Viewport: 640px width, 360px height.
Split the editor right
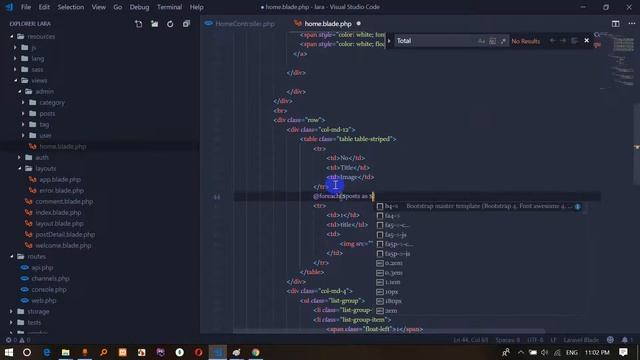(x=616, y=24)
